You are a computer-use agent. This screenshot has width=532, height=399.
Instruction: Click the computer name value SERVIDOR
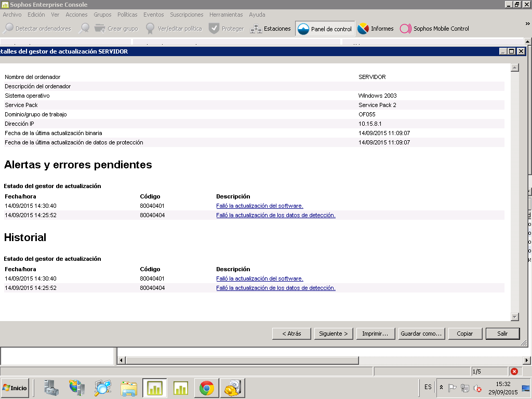[x=372, y=77]
